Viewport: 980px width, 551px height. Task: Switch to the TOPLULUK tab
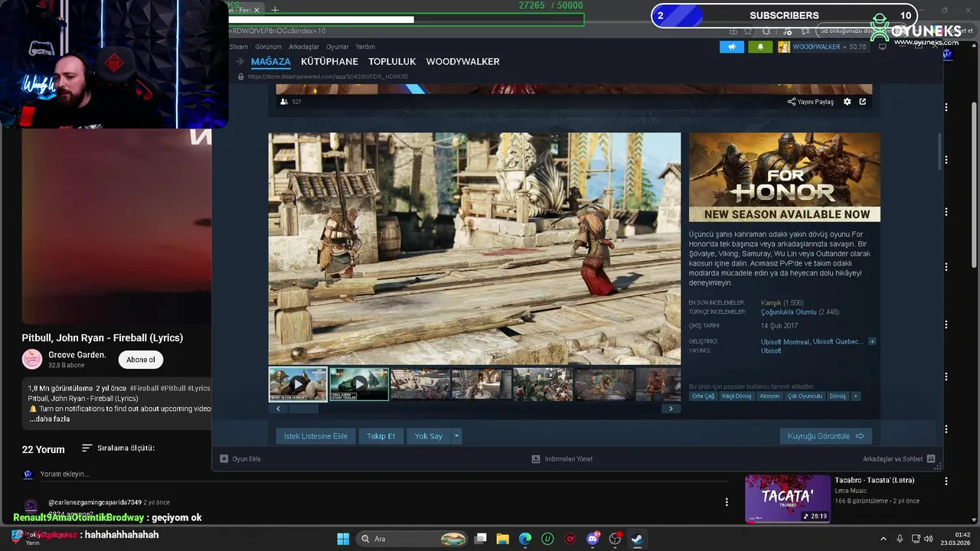click(x=392, y=61)
